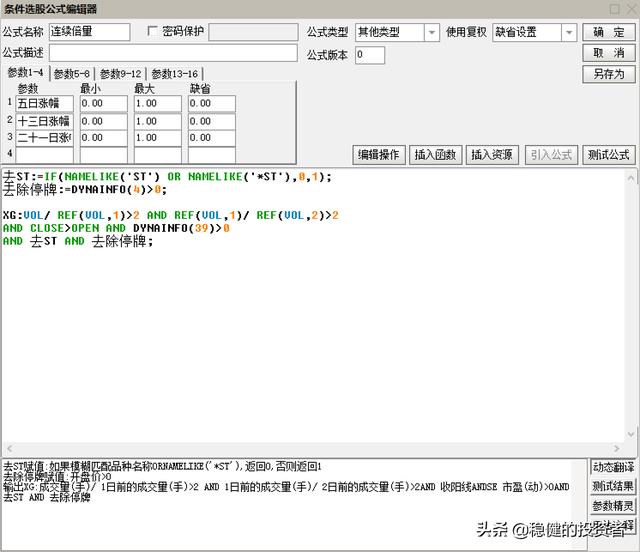Focus the 公式描述 input field
Image resolution: width=640 pixels, height=552 pixels.
click(173, 52)
